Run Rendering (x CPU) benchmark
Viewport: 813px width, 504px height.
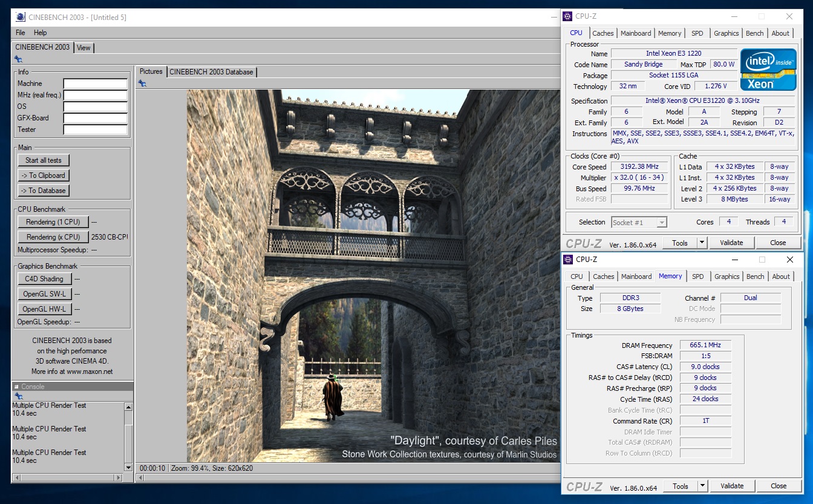point(53,237)
